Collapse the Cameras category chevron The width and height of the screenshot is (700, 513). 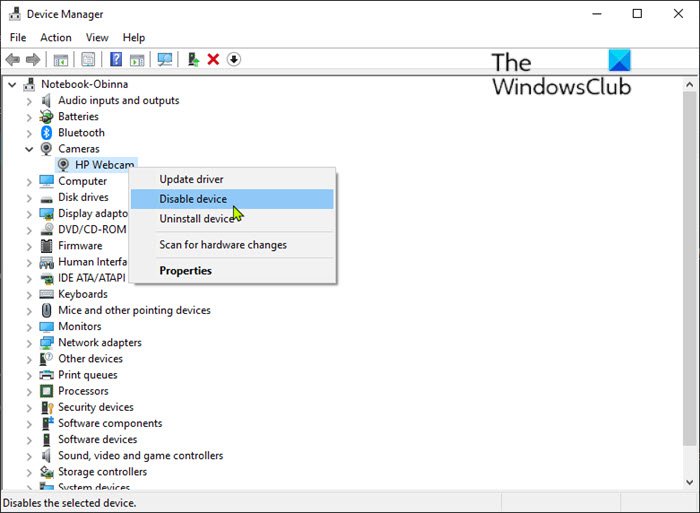[x=29, y=149]
